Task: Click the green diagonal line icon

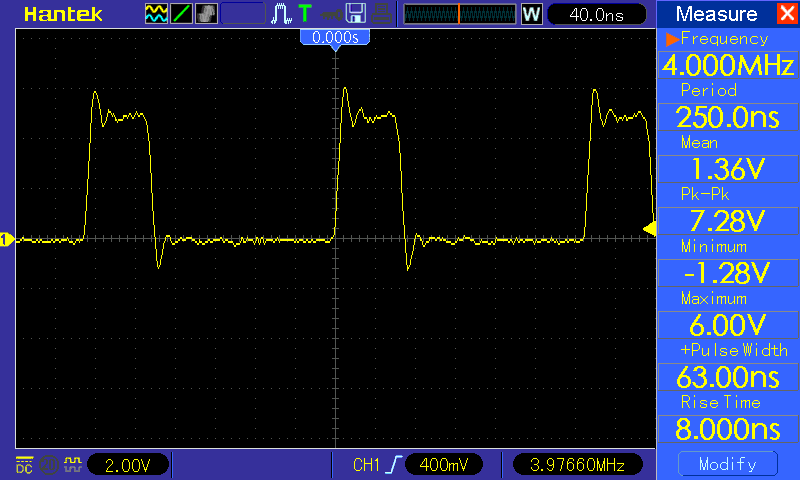Action: (181, 14)
